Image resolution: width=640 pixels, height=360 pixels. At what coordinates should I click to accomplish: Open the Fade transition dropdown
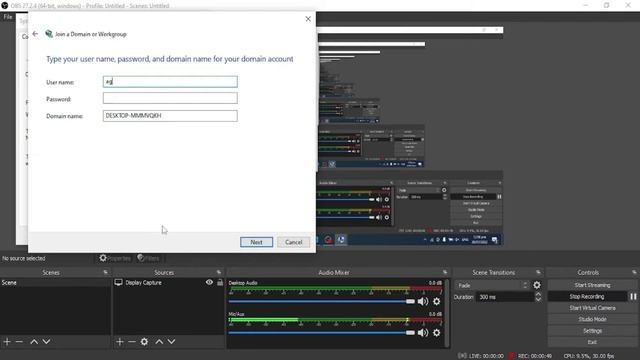492,285
